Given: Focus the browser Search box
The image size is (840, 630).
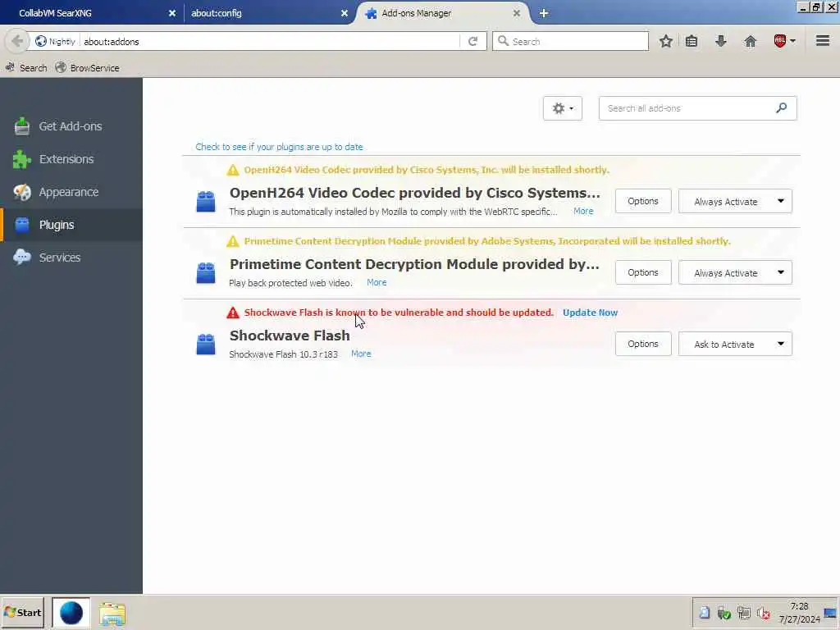Looking at the screenshot, I should tap(570, 41).
